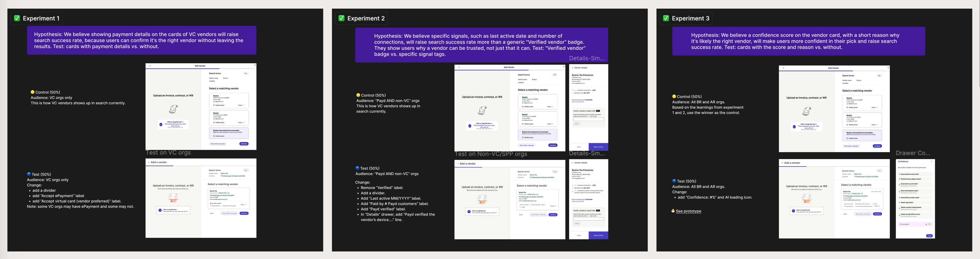
Task: Click upload plus icon in Experiment 1 control frame
Action: (161, 125)
